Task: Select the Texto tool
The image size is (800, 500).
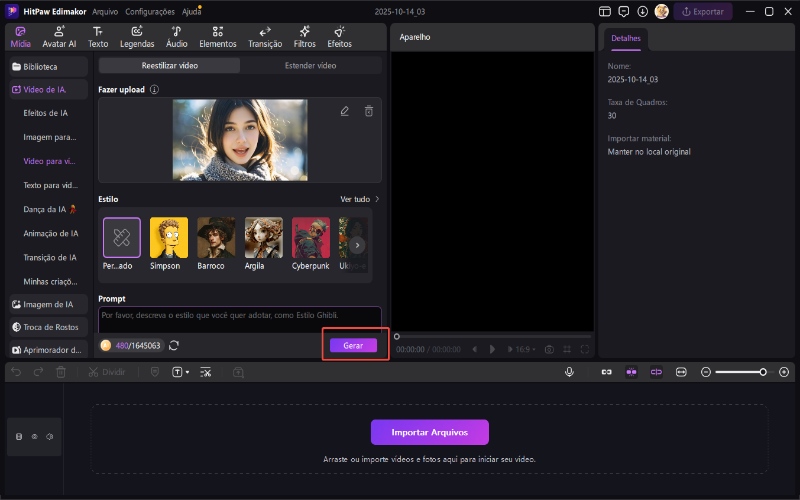Action: tap(97, 37)
